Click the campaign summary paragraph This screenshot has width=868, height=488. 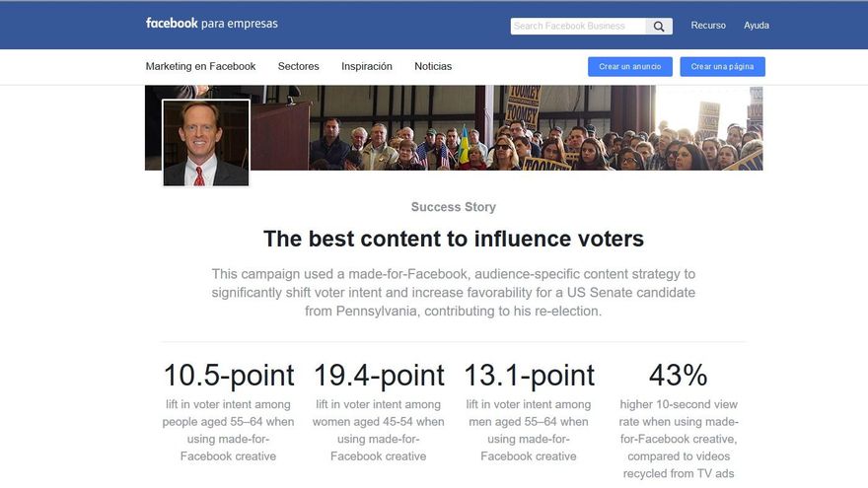coord(454,292)
